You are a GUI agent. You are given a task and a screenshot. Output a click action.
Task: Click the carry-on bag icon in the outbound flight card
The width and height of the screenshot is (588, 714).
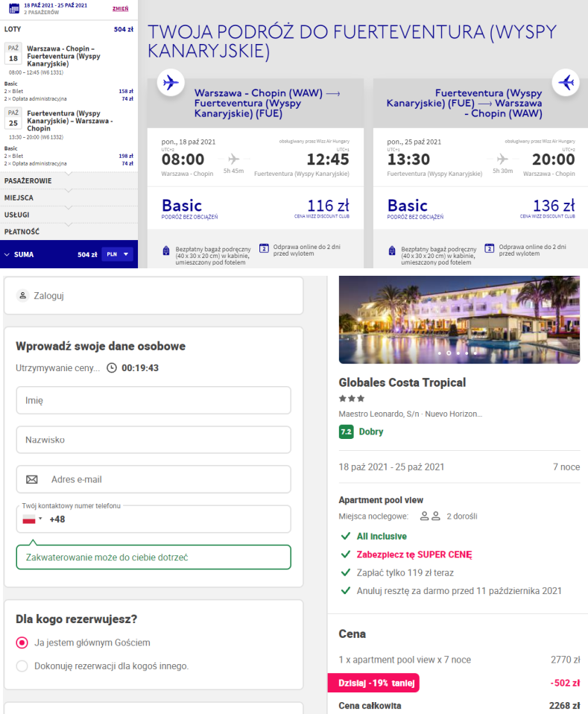tap(166, 250)
